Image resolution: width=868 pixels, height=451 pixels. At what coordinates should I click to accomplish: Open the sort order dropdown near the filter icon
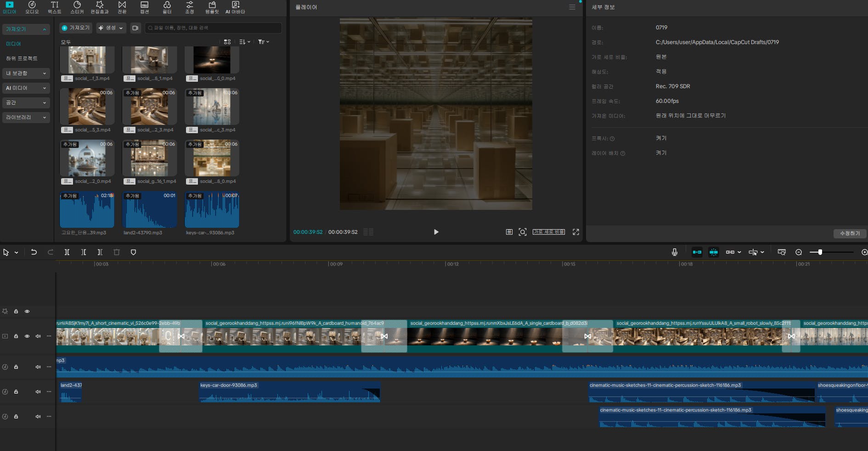244,42
